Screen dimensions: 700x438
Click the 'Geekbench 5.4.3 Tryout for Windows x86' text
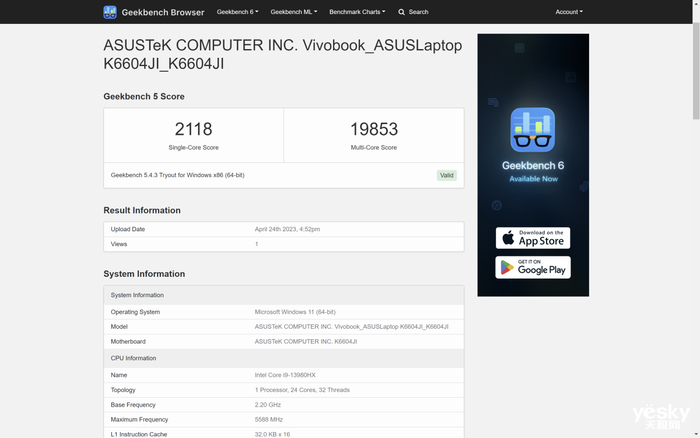pyautogui.click(x=178, y=175)
